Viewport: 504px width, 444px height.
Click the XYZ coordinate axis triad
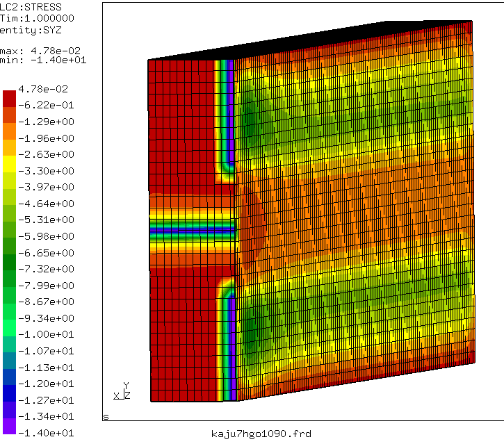coord(122,391)
